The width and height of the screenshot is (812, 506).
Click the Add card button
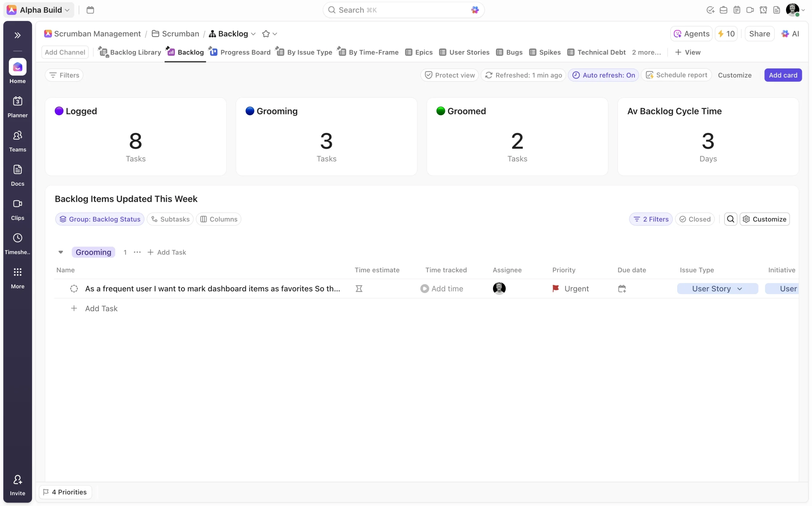(783, 75)
